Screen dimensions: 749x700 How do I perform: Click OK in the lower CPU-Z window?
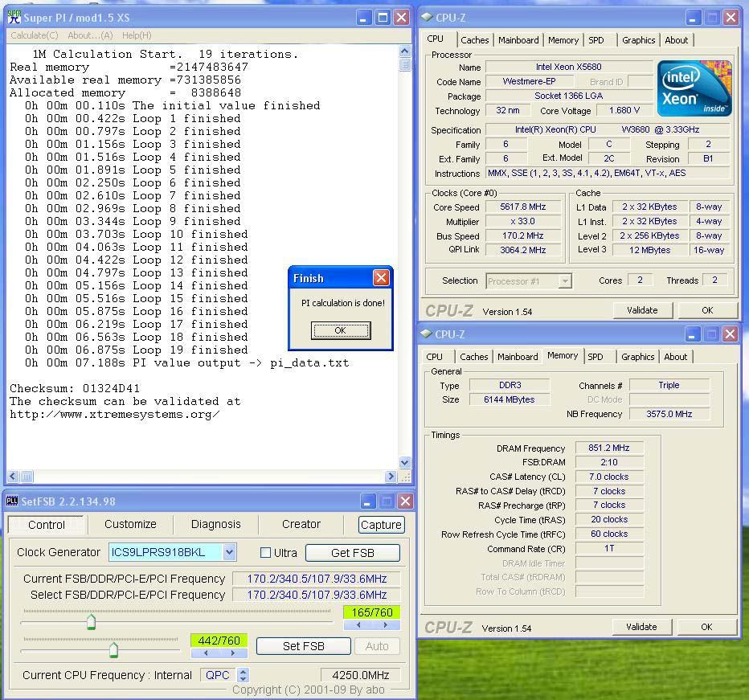point(706,626)
